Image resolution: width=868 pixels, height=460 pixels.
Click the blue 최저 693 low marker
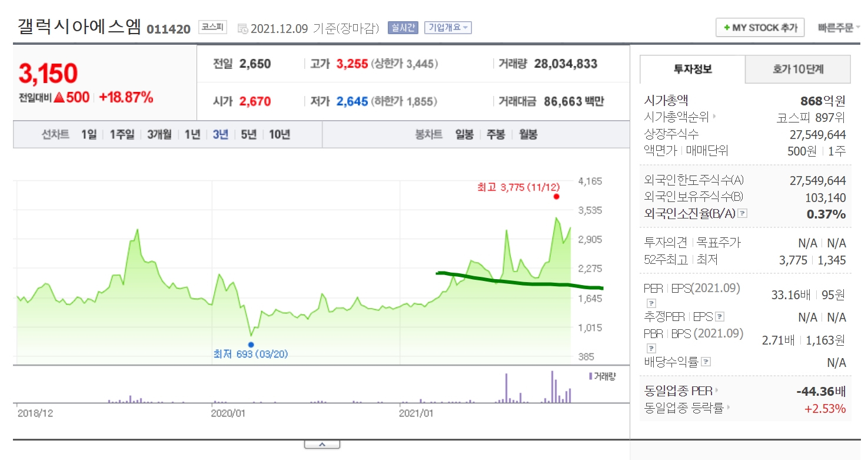tap(251, 345)
